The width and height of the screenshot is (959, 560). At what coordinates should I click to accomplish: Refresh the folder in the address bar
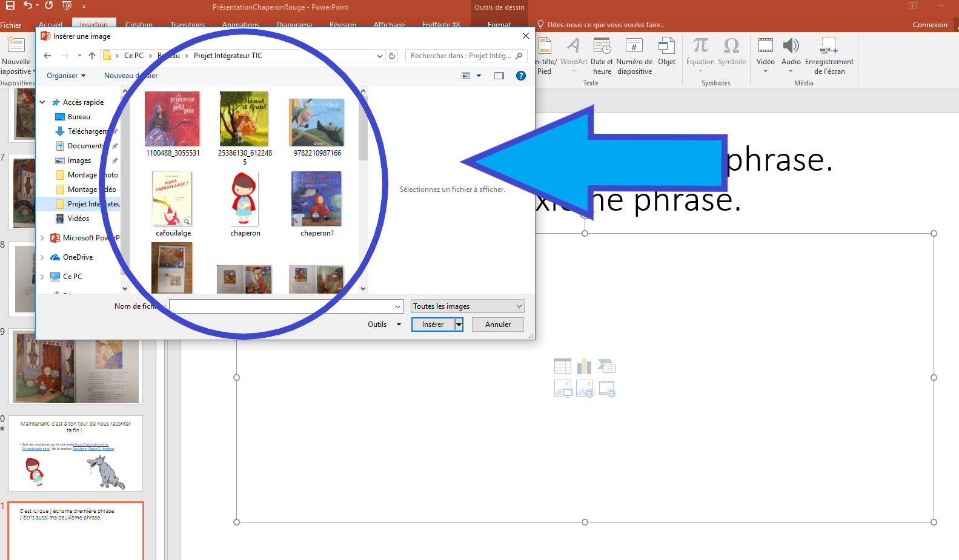(x=392, y=56)
